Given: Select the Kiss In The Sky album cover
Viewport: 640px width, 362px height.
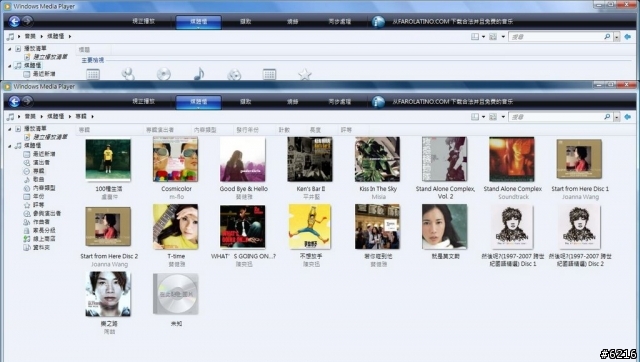Looking at the screenshot, I should (378, 159).
